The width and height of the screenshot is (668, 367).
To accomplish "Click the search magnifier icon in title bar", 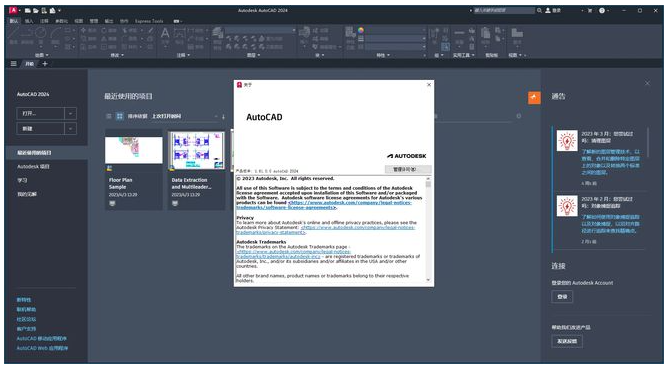I will pos(539,10).
